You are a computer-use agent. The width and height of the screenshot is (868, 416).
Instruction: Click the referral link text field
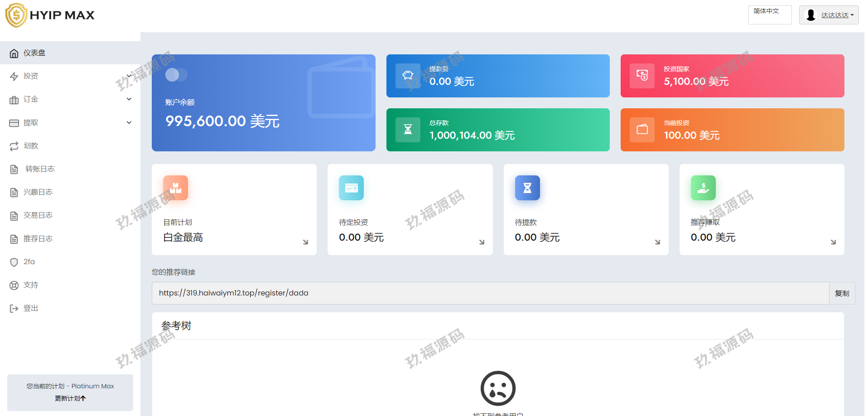coord(490,293)
